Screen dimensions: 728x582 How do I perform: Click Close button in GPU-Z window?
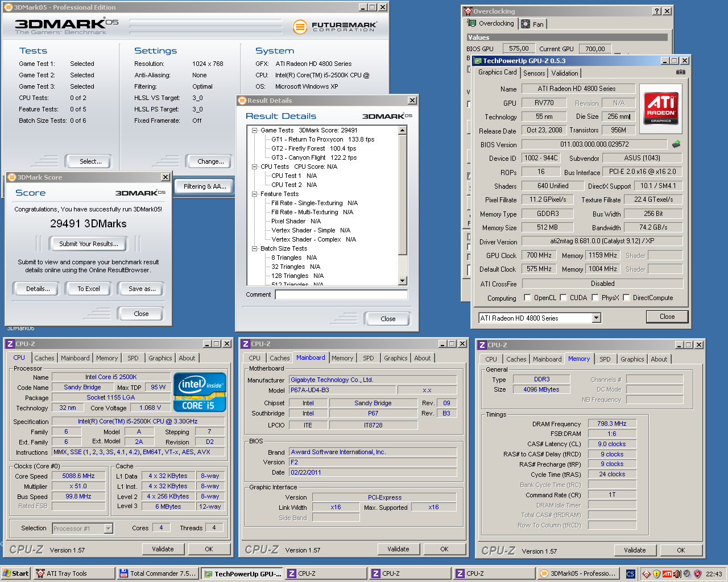click(667, 317)
